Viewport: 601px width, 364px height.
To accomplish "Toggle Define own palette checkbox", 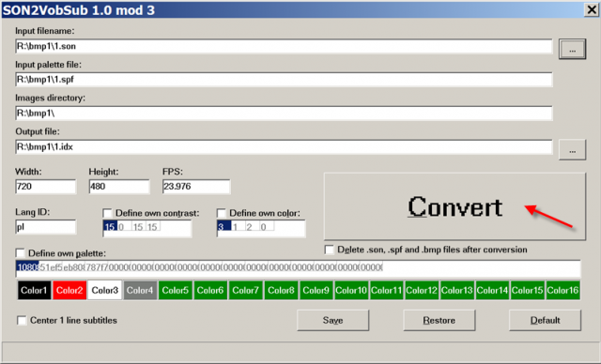I will point(21,253).
